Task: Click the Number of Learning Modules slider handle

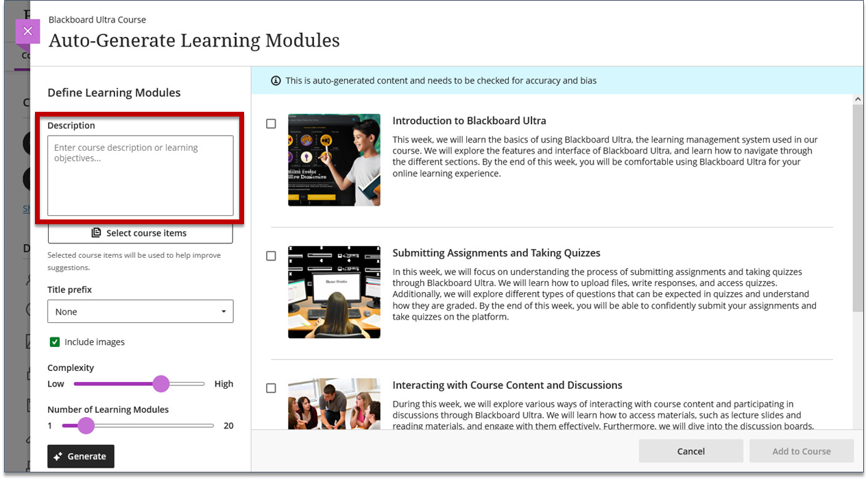Action: click(x=86, y=426)
